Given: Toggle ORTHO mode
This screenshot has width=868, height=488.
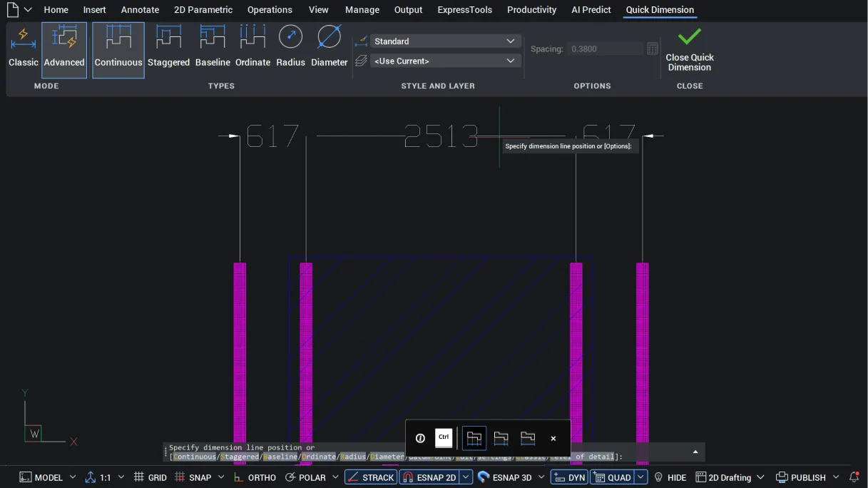Looking at the screenshot, I should pyautogui.click(x=255, y=477).
